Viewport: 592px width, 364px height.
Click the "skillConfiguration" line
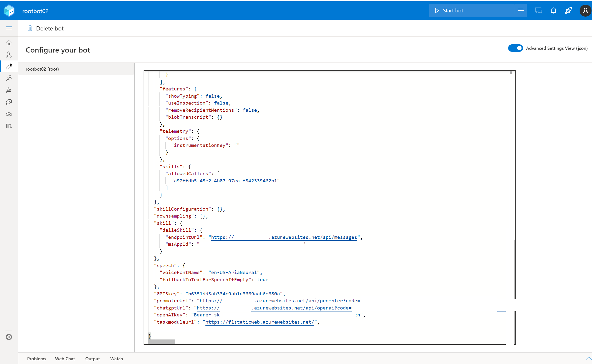[x=189, y=209]
